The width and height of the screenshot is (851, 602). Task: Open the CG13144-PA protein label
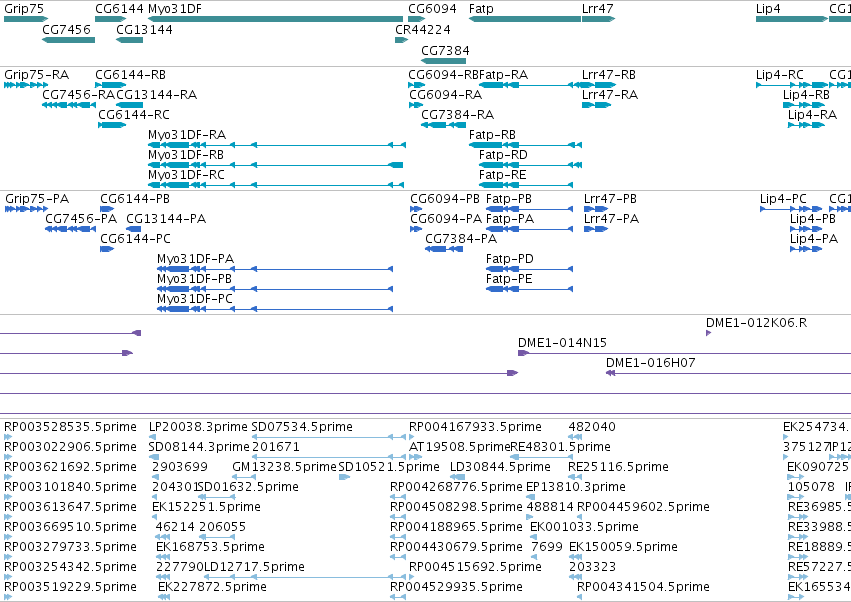click(x=166, y=219)
